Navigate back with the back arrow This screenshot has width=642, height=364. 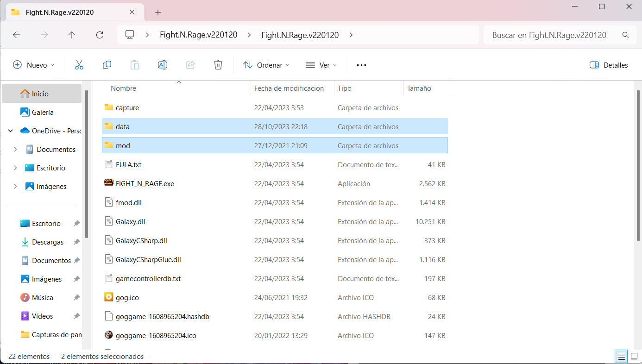pyautogui.click(x=16, y=35)
